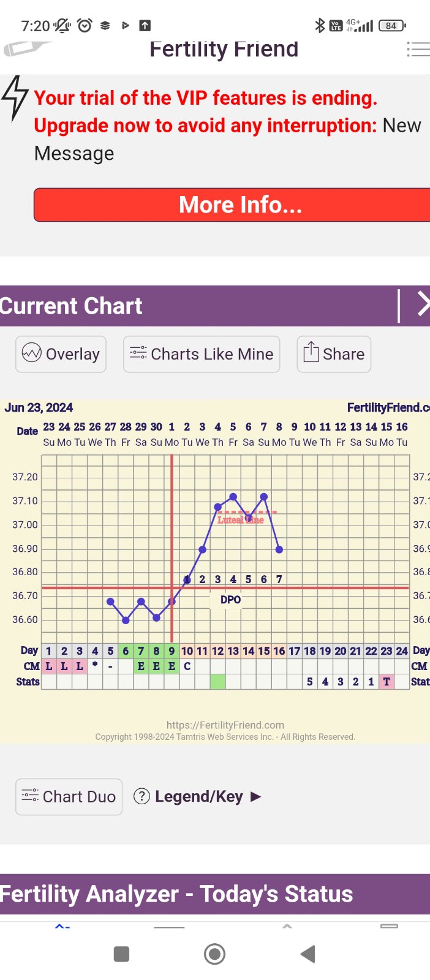Open the Fertility Analyzer Today's Status section
Image resolution: width=430 pixels, height=980 pixels.
(178, 894)
